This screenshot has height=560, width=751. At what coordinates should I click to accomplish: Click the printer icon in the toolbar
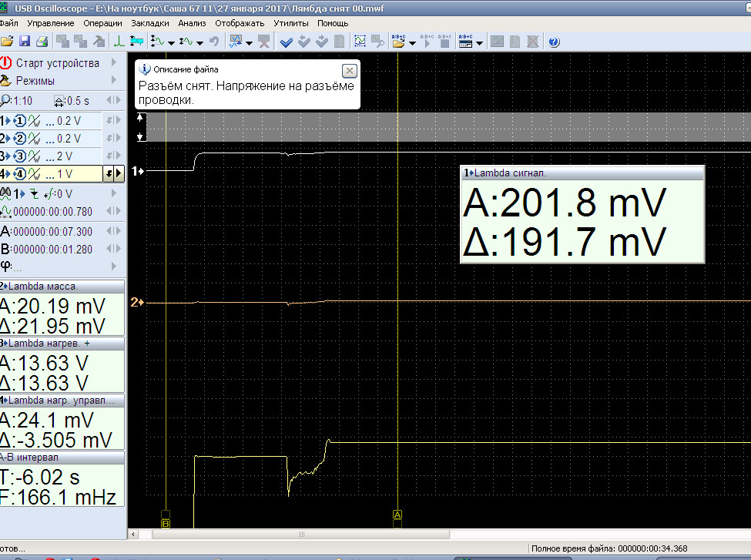[x=42, y=42]
